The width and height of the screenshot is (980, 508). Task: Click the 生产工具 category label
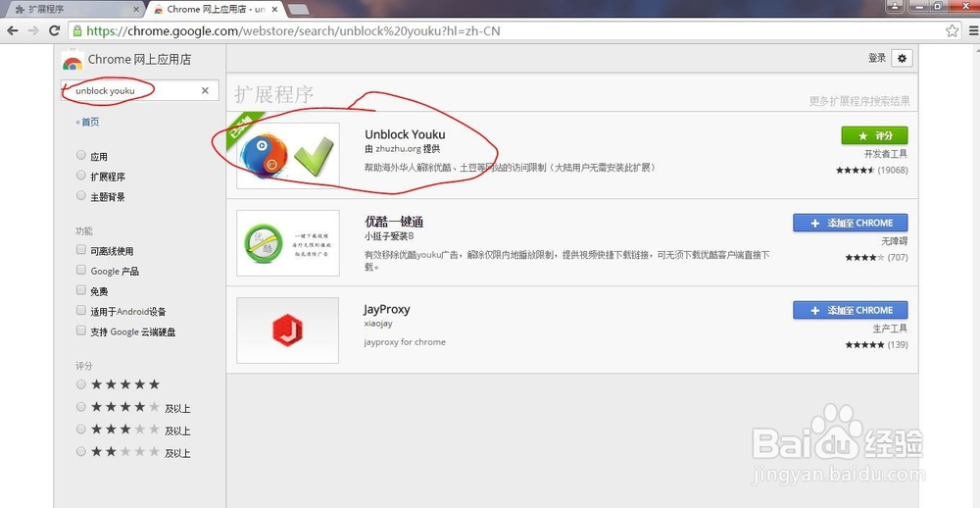point(890,329)
